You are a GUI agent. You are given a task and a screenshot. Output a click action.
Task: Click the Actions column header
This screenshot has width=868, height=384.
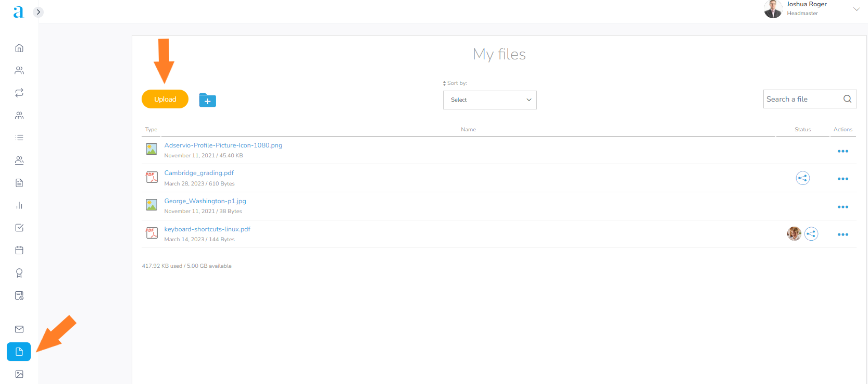(x=842, y=129)
